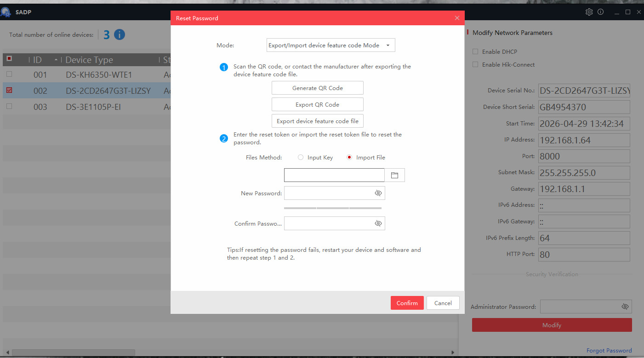The width and height of the screenshot is (644, 358).
Task: Click the IPv6 Address field
Action: [x=584, y=205]
